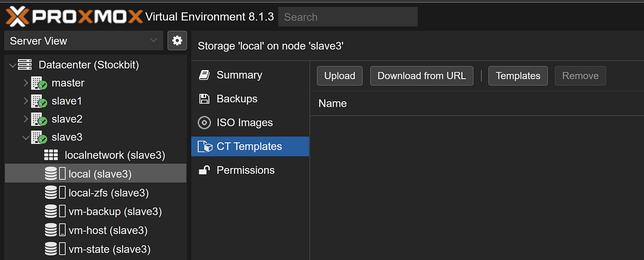Image resolution: width=644 pixels, height=260 pixels.
Task: Expand the slave1 node
Action: [26, 101]
